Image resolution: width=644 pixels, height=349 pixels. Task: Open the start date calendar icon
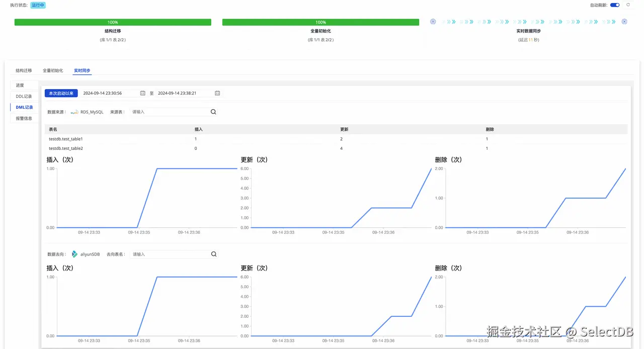[143, 93]
